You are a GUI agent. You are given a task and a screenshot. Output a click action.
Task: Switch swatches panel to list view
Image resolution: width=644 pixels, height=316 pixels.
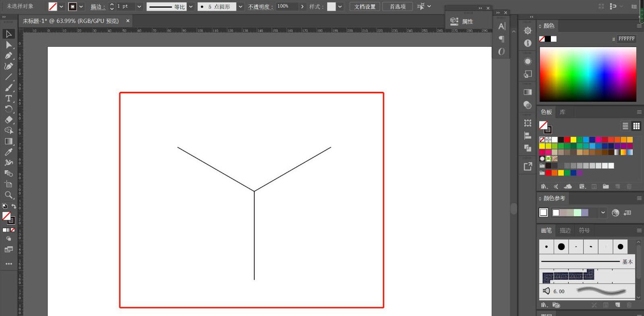coord(625,126)
